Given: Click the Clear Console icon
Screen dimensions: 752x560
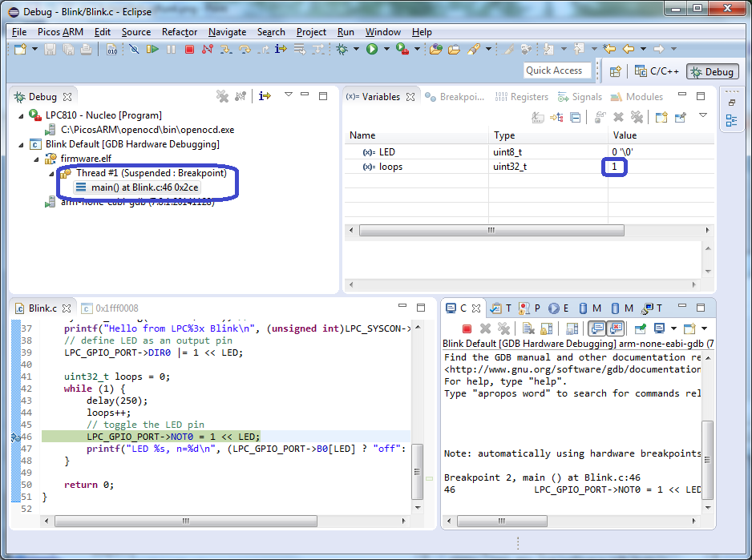Looking at the screenshot, I should [528, 328].
